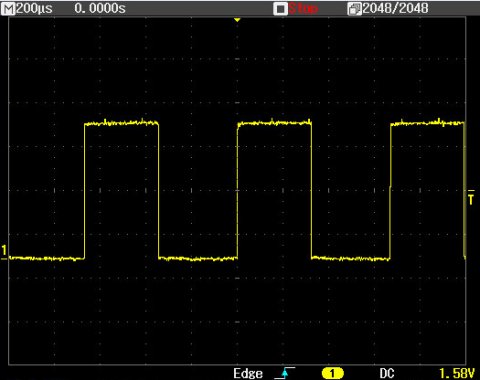Click the first falling edge of the waveform
The height and width of the screenshot is (380, 480).
pos(159,191)
